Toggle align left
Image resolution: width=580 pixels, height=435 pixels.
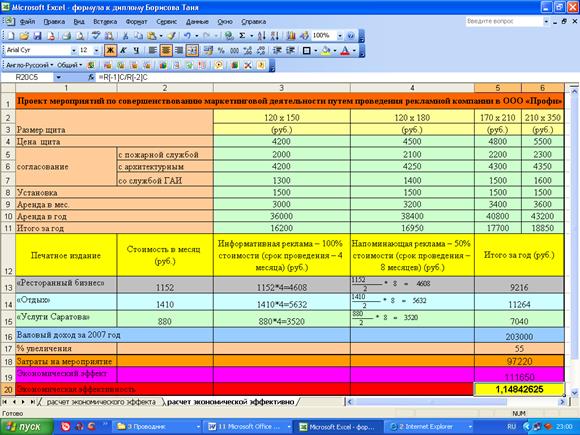pyautogui.click(x=152, y=50)
